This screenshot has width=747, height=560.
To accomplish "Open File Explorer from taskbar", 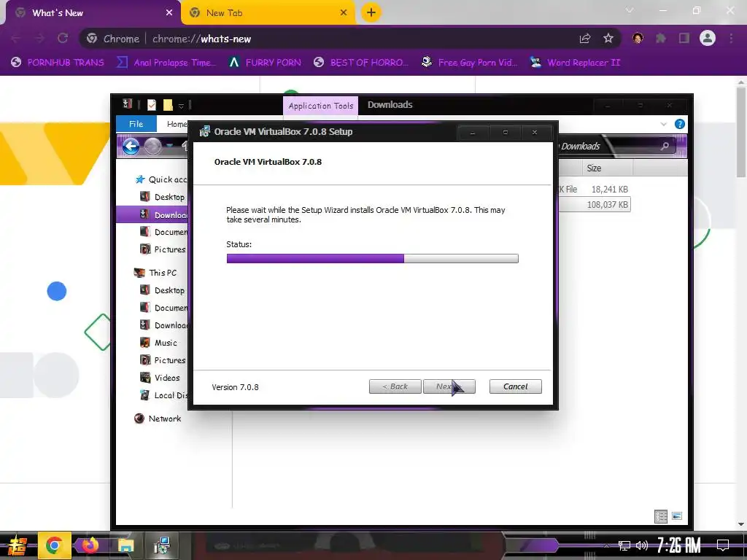I will (x=125, y=545).
